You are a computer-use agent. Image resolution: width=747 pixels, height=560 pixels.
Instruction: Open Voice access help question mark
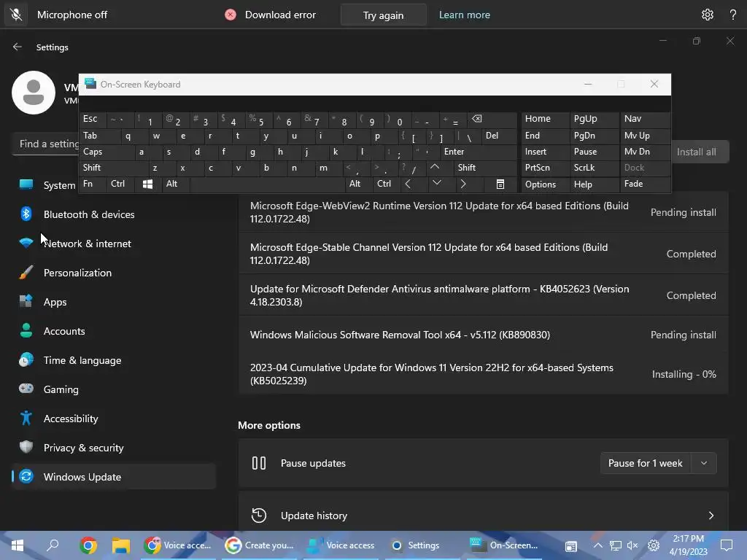point(733,15)
